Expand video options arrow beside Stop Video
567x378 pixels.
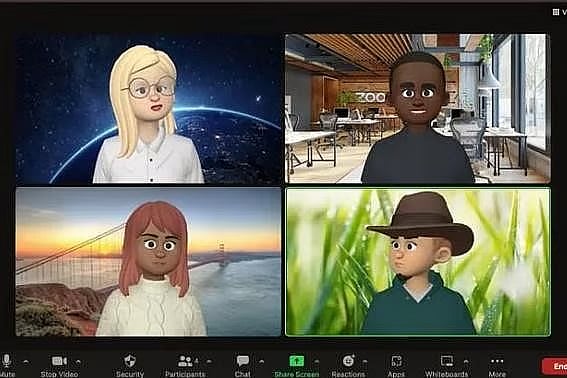point(78,361)
